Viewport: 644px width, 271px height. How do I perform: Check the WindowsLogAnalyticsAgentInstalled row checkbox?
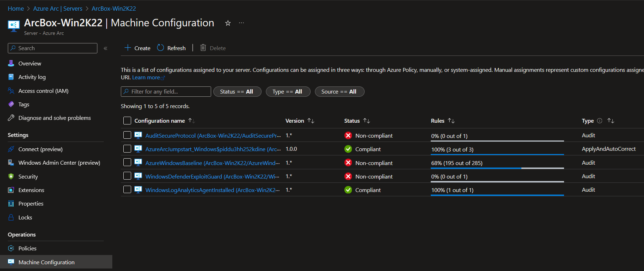(127, 189)
